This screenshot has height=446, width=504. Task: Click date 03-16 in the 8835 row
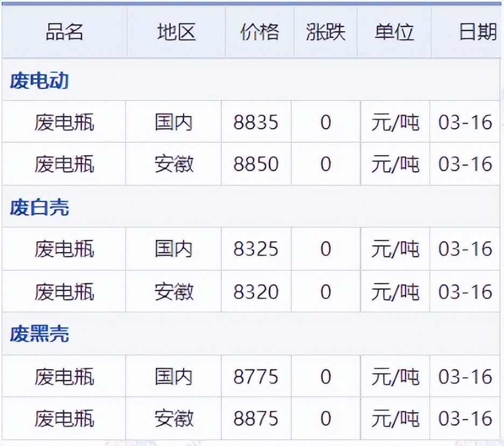coord(465,122)
